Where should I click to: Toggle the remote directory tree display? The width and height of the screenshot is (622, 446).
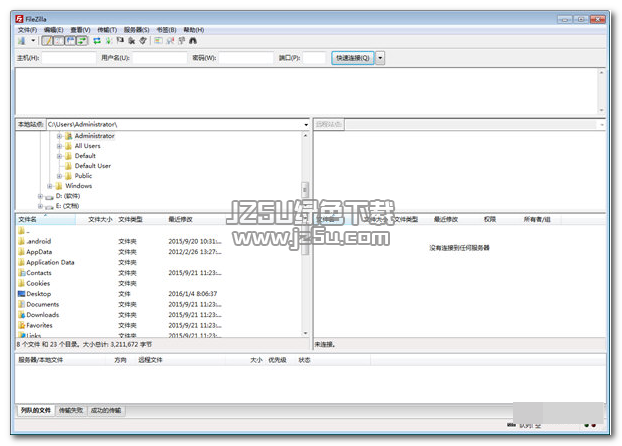click(x=70, y=40)
